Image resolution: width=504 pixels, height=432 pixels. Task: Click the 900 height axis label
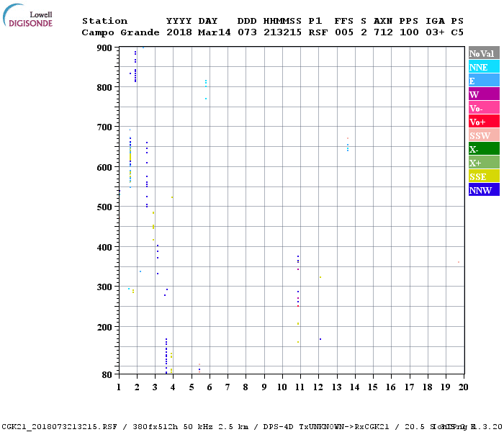point(104,48)
